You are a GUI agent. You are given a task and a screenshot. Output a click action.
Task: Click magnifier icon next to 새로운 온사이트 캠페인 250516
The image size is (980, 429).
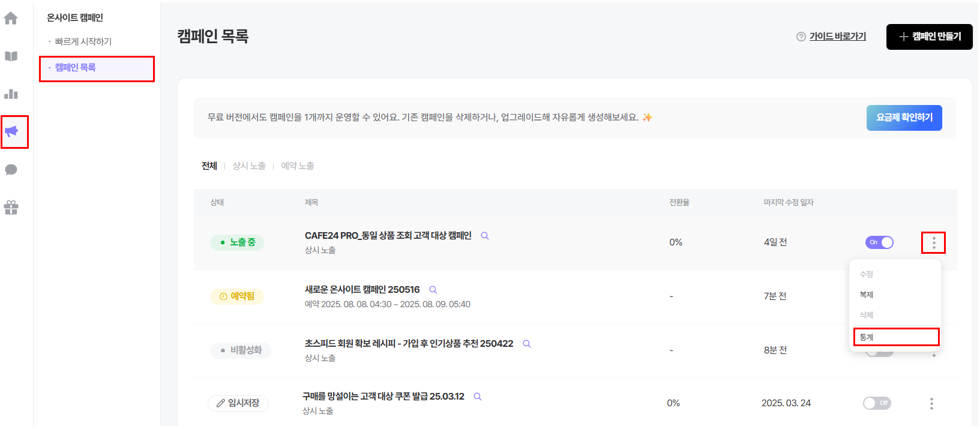click(433, 290)
